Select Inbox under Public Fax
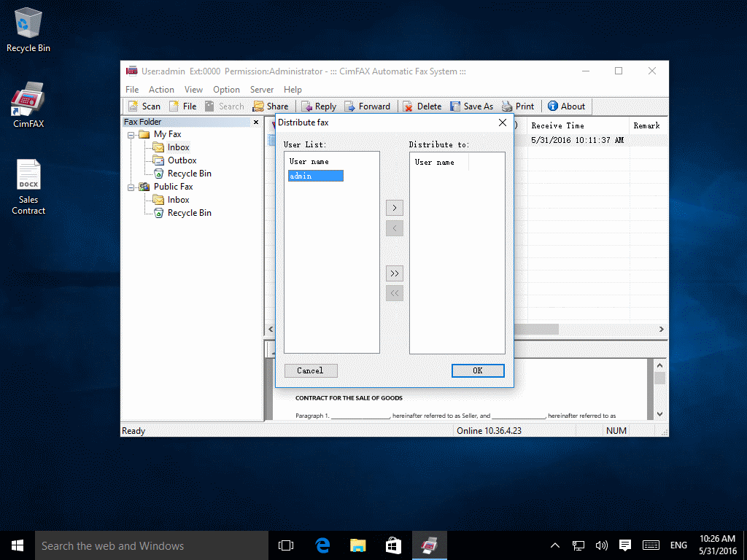Screen dimensions: 747x560 point(178,200)
